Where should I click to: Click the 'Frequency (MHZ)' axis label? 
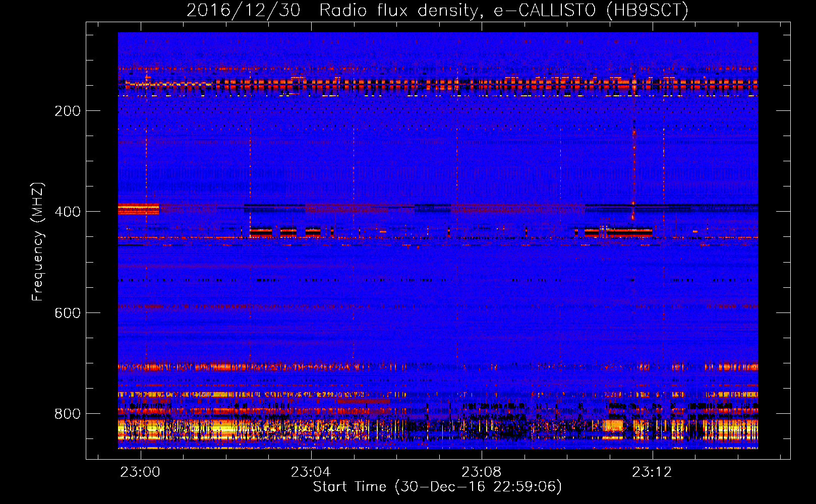pyautogui.click(x=38, y=242)
